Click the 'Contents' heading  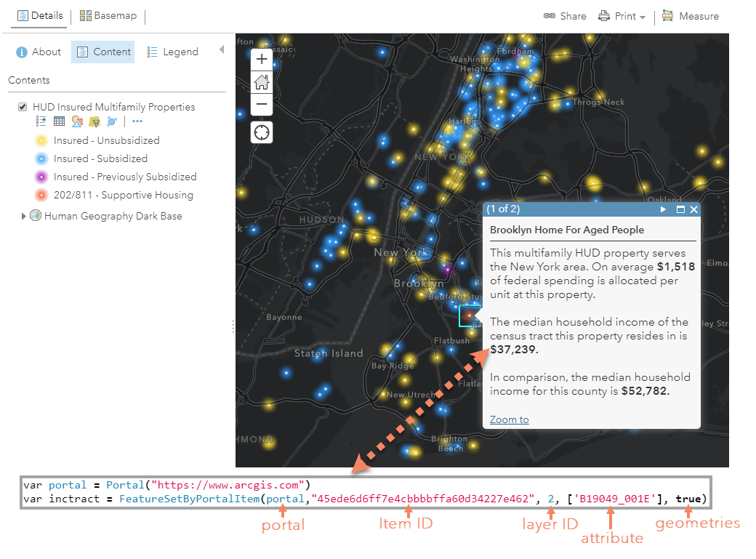29,80
